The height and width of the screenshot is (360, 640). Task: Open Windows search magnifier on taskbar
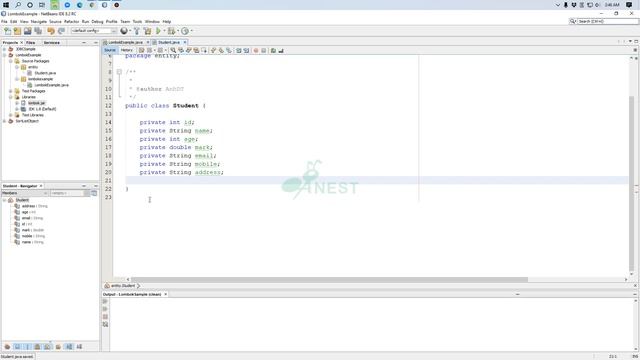pos(18,5)
